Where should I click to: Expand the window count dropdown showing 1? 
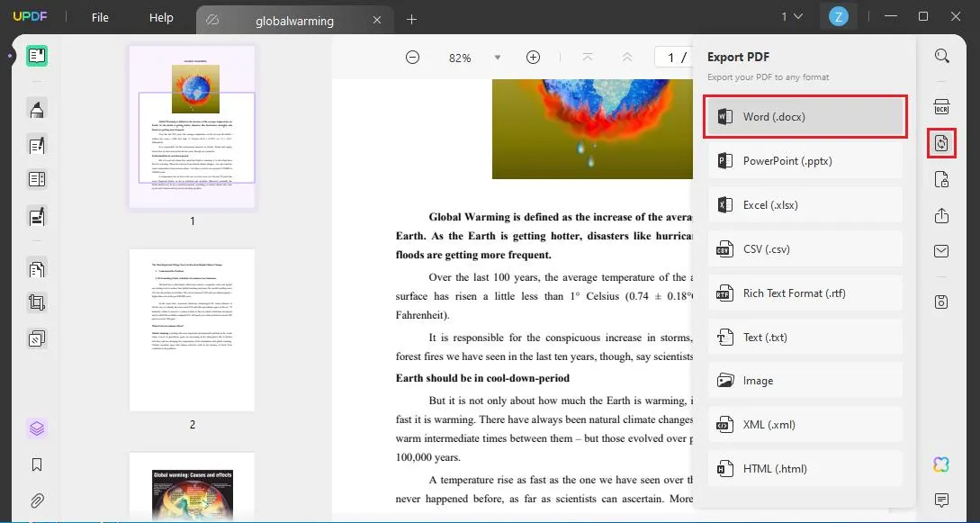pos(792,17)
